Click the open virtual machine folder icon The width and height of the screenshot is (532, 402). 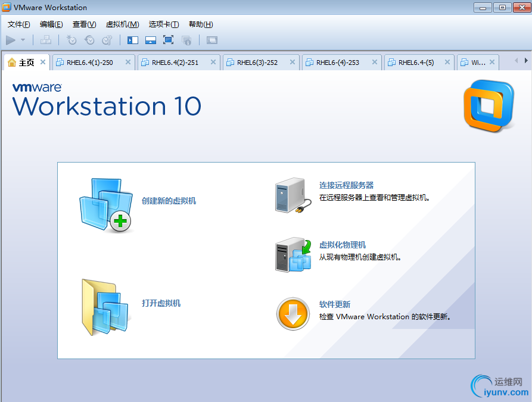click(105, 307)
